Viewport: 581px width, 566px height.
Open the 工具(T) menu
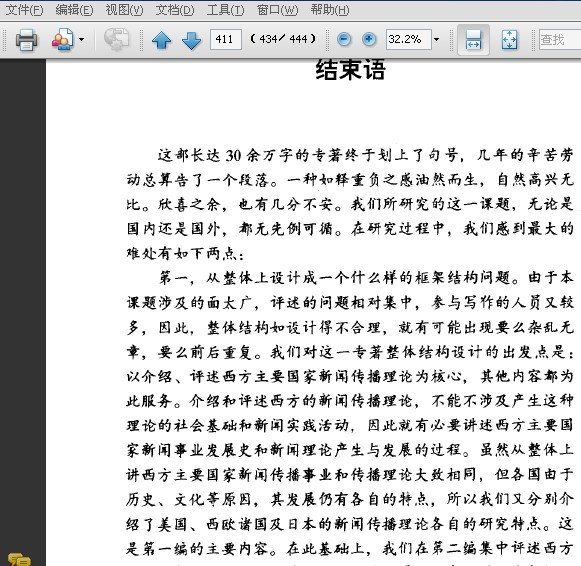(225, 9)
